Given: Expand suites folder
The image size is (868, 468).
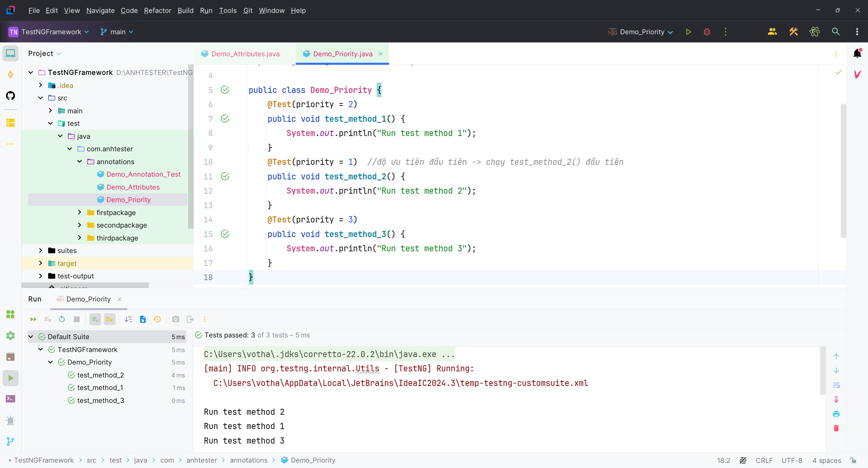Looking at the screenshot, I should pos(40,251).
